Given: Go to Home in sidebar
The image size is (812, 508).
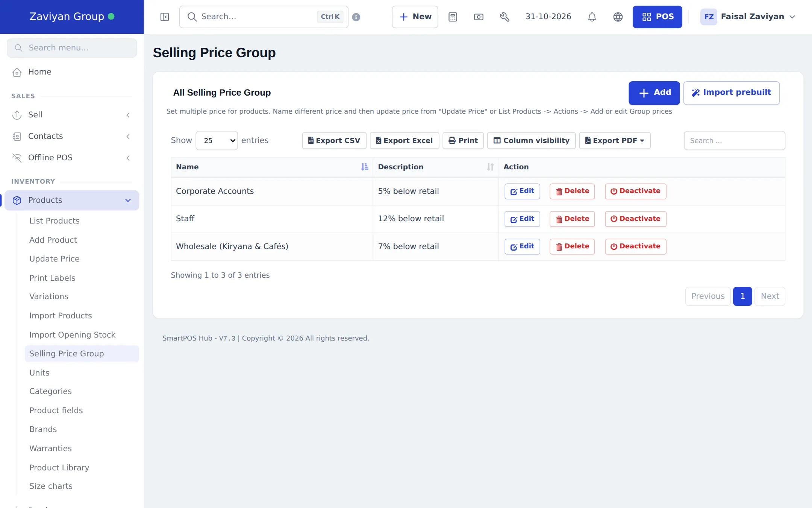Looking at the screenshot, I should pos(72,72).
